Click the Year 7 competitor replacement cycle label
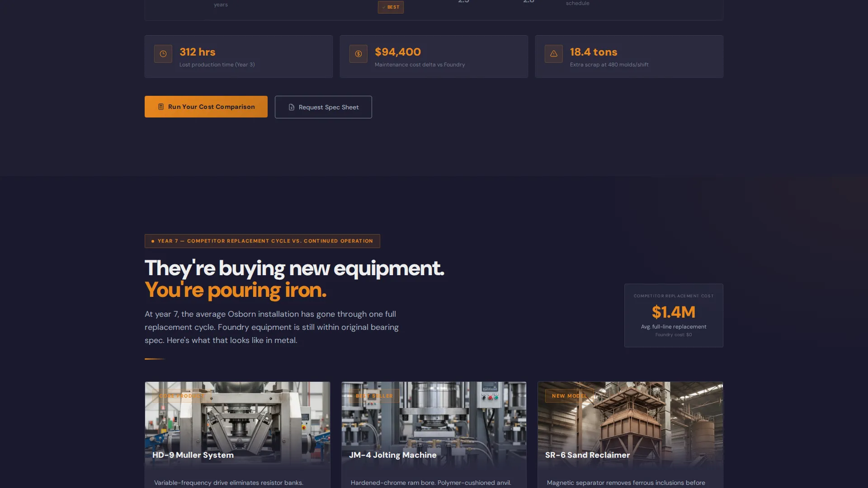The width and height of the screenshot is (868, 488). 262,241
